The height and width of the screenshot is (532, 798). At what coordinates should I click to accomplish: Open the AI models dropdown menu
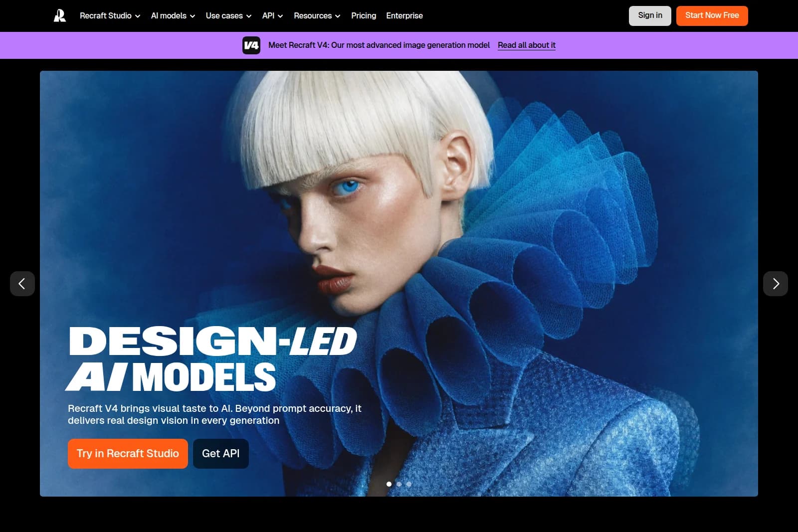170,16
